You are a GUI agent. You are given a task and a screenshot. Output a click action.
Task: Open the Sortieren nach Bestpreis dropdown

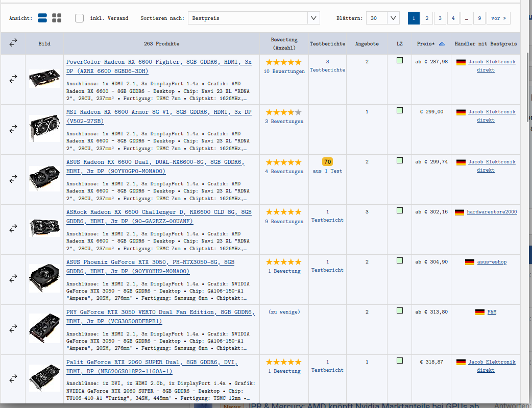[254, 18]
